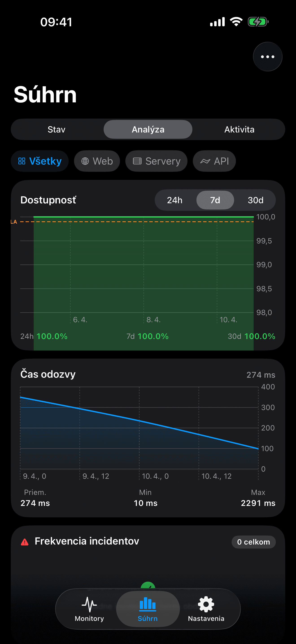This screenshot has height=644, width=296.
Task: Open Nastavenia gear icon
Action: (x=206, y=604)
